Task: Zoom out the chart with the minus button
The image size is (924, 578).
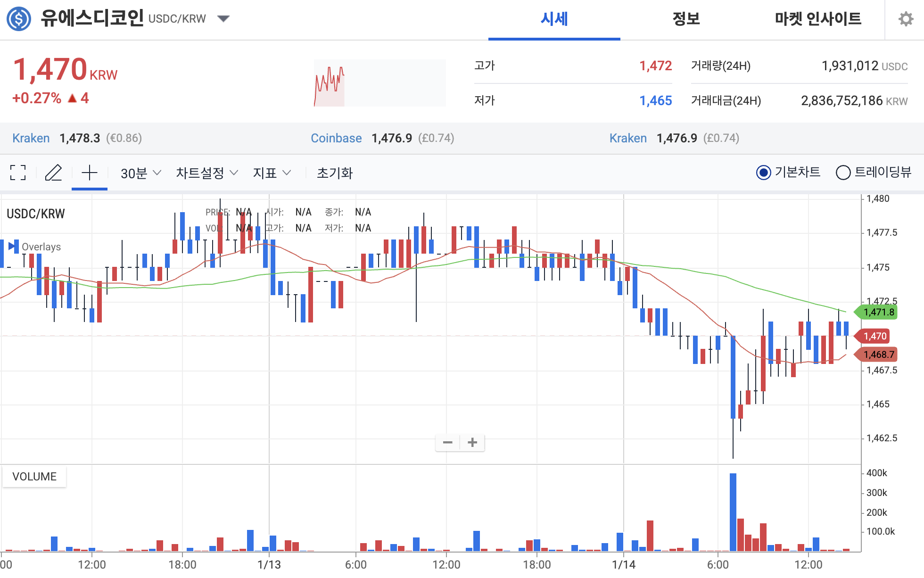Action: 447,442
